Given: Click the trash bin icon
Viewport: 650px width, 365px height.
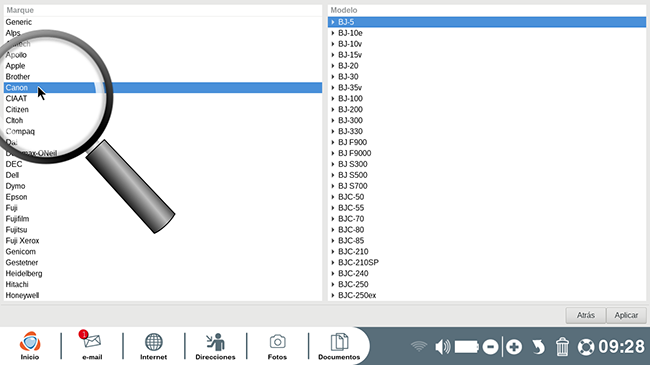Looking at the screenshot, I should [x=562, y=347].
